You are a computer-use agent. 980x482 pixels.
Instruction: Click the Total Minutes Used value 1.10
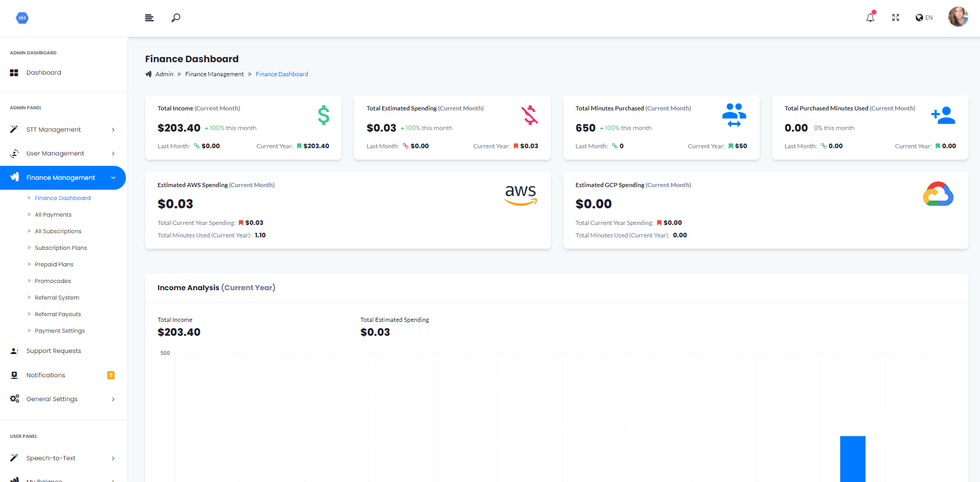point(260,235)
